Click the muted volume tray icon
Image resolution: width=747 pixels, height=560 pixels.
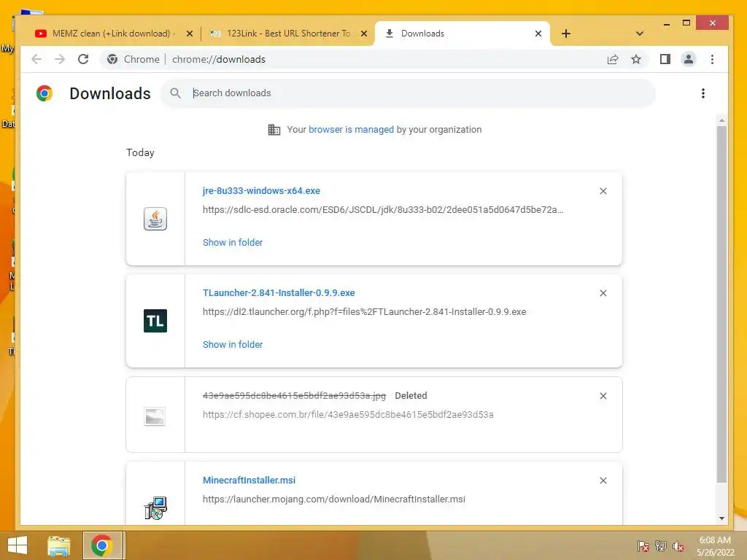pos(678,546)
